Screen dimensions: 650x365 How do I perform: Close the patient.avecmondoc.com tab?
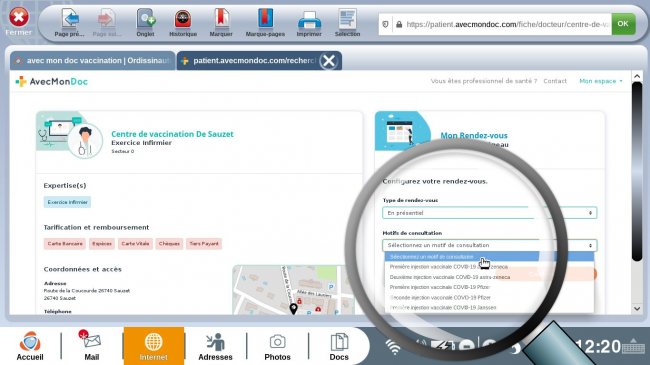pos(329,61)
